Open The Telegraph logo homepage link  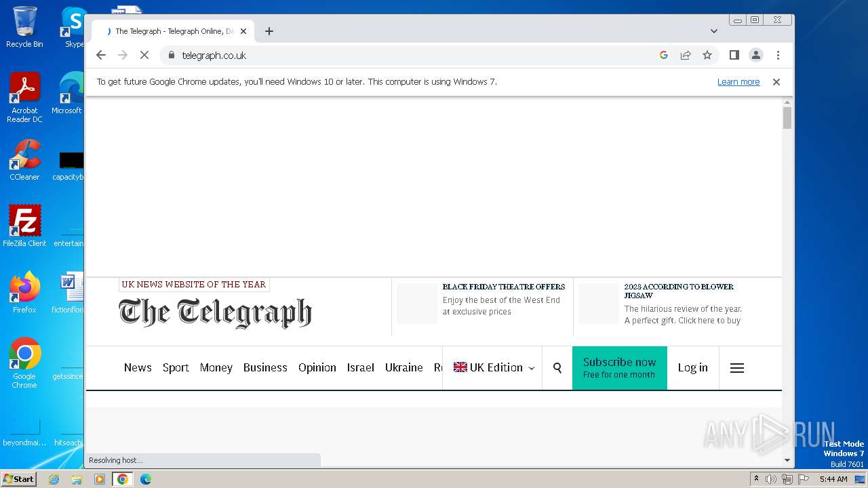point(215,313)
